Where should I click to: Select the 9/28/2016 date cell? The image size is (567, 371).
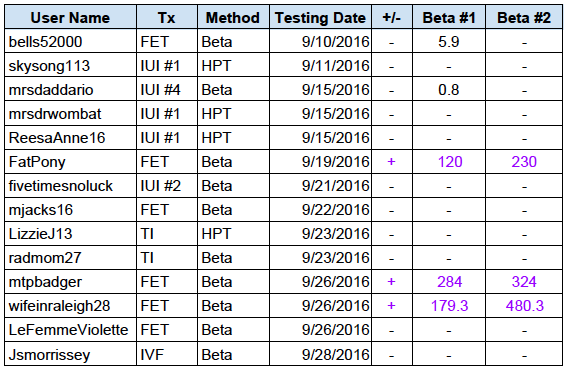pos(320,354)
